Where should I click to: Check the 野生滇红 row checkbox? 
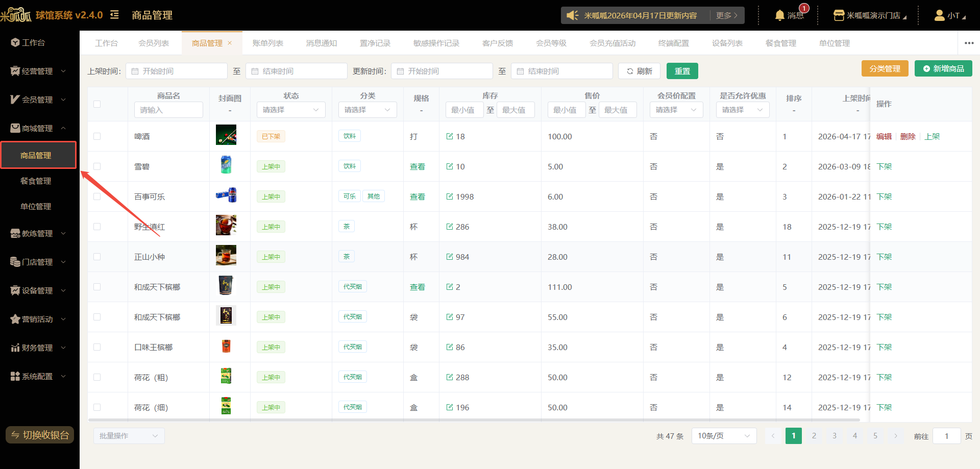point(97,227)
